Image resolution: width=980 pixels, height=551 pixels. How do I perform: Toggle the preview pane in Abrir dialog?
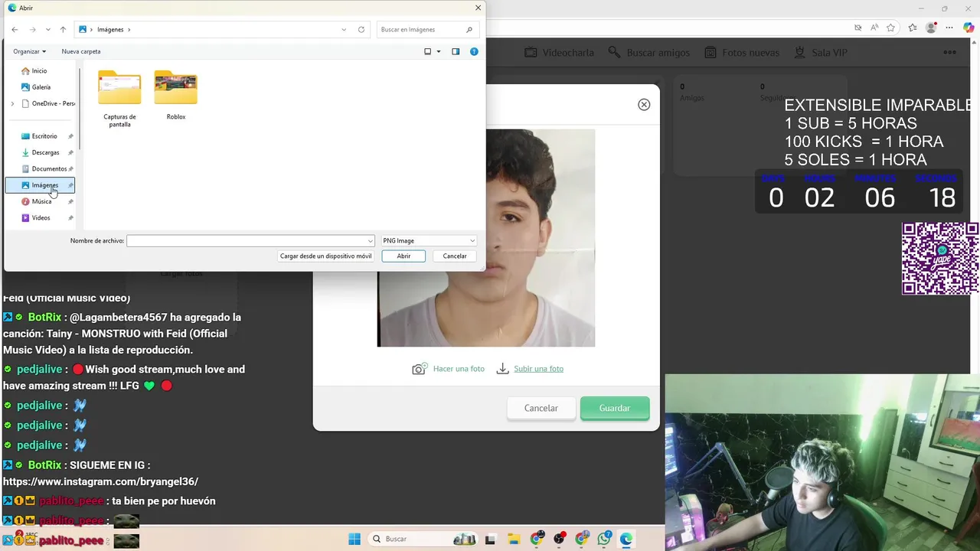tap(456, 51)
